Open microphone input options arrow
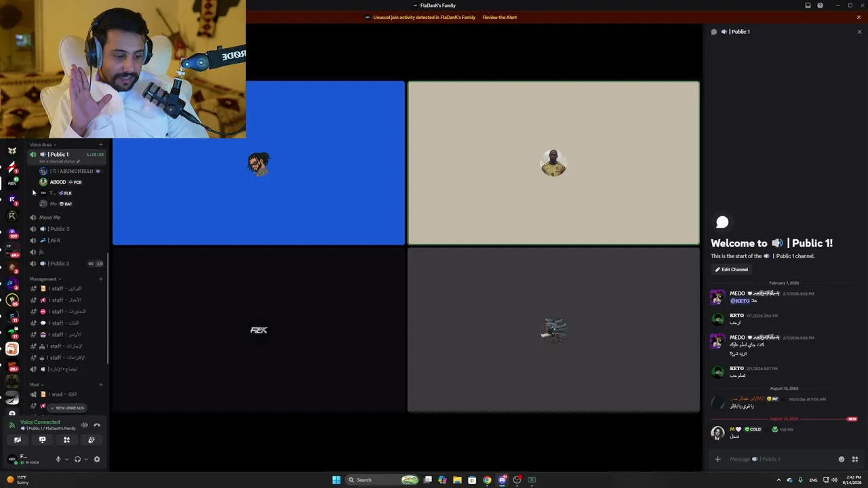Image resolution: width=868 pixels, height=488 pixels. click(x=66, y=460)
